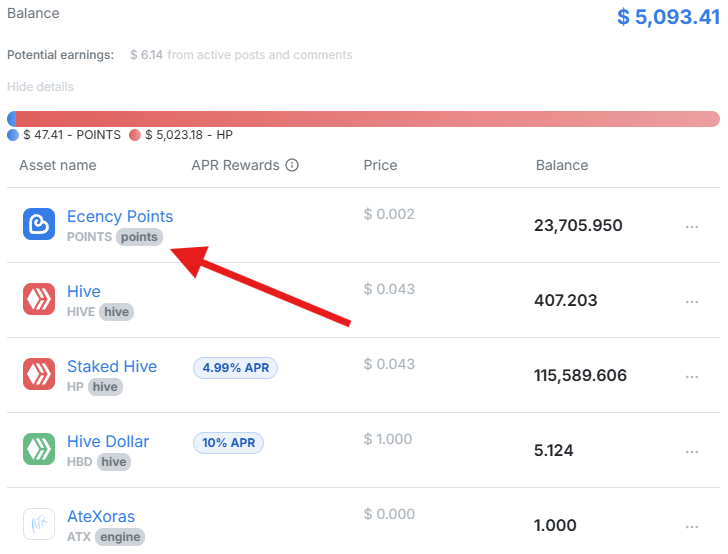Click the APR Rewards info icon
Image resolution: width=728 pixels, height=554 pixels.
292,165
